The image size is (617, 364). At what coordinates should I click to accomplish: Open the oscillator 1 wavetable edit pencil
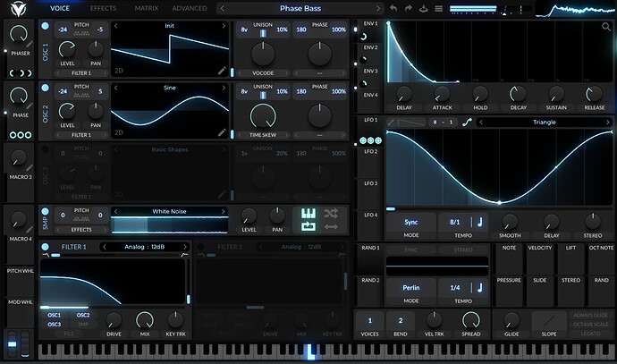pyautogui.click(x=222, y=69)
